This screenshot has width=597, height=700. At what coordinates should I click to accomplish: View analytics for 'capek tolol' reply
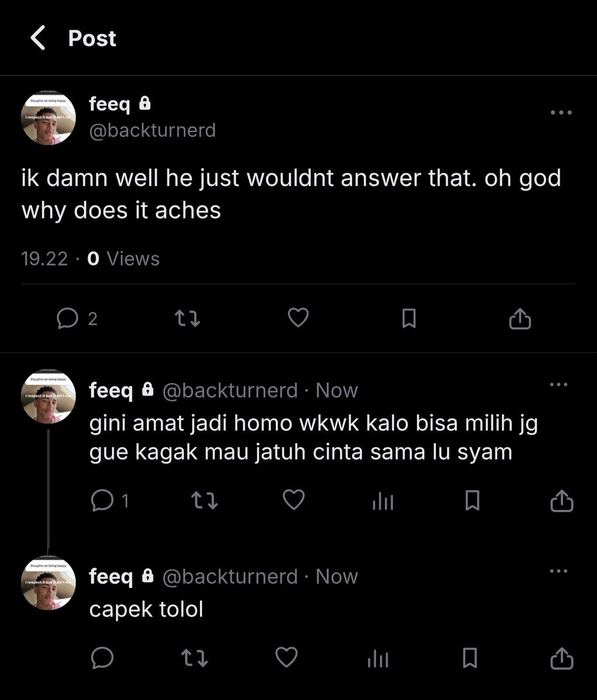378,659
